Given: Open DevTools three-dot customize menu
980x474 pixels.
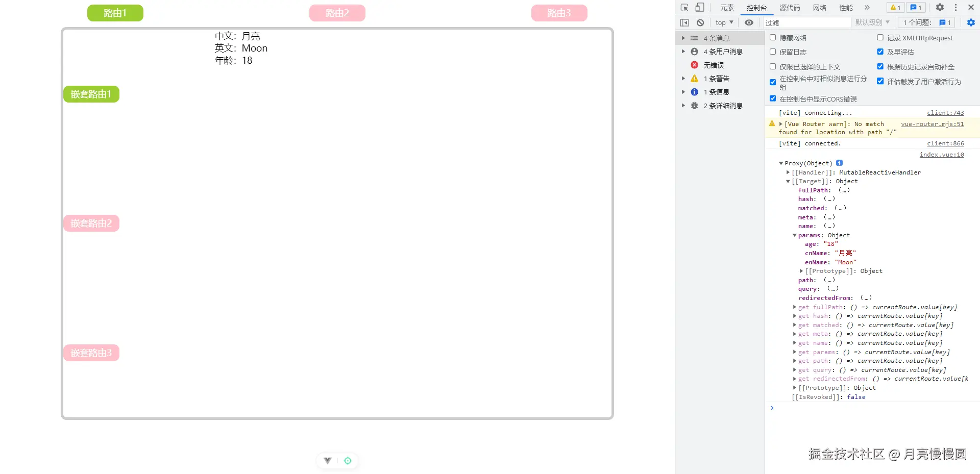Looking at the screenshot, I should (x=956, y=8).
